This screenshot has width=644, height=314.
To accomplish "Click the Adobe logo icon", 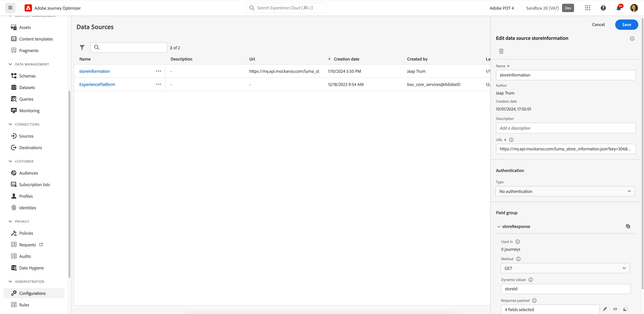I will coord(28,8).
